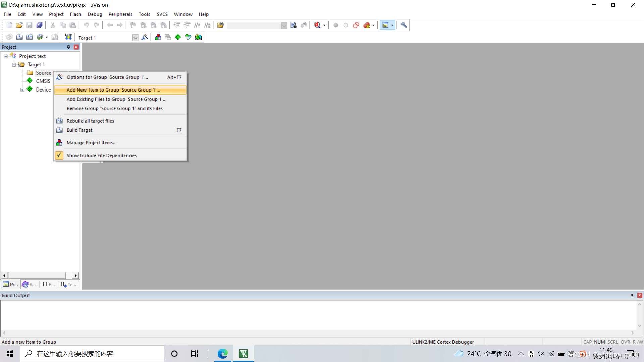Toggle the Build Output panel pin
Viewport: 644px width, 362px height.
tap(632, 295)
